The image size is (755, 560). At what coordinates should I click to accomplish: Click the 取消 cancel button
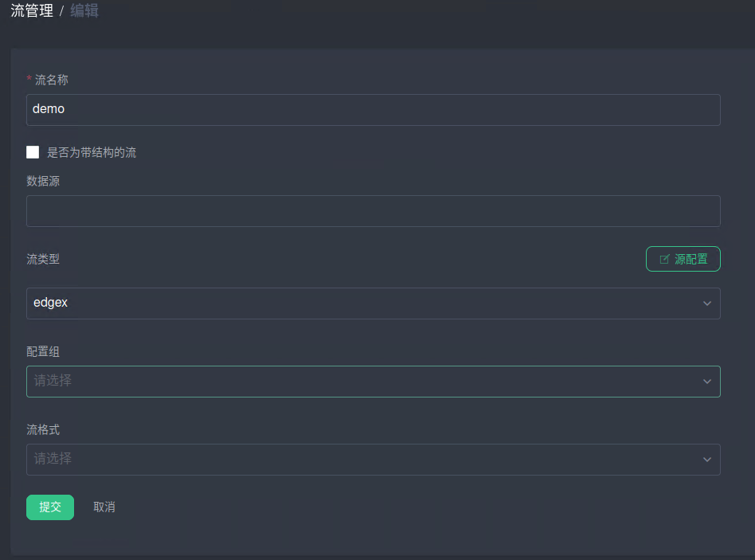click(x=104, y=507)
